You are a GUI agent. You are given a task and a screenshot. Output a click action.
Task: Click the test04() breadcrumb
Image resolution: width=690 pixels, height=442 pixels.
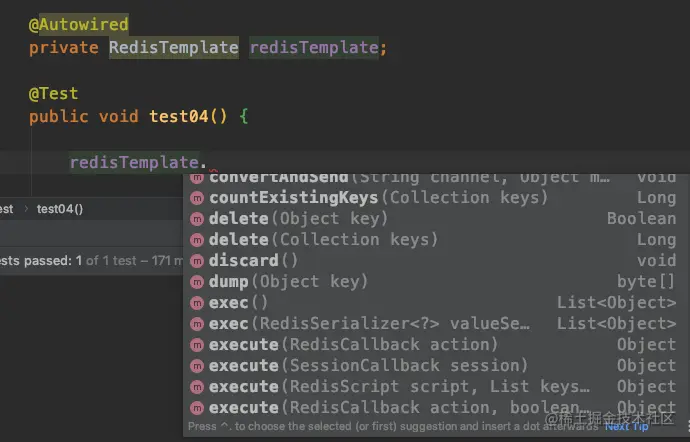(60, 209)
